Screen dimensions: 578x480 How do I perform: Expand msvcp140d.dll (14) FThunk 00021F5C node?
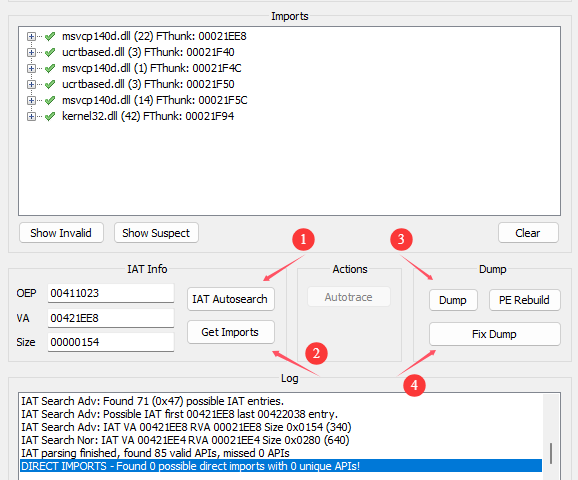[31, 100]
